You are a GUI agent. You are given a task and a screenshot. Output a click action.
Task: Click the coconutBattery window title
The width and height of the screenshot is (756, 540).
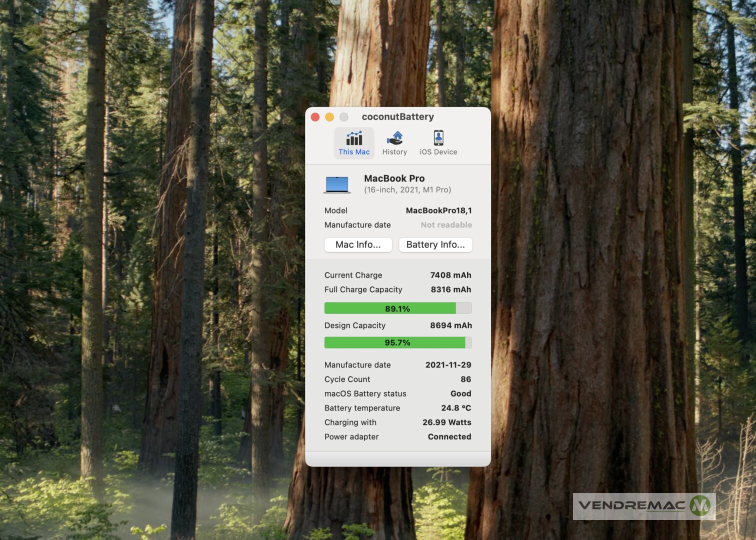point(397,117)
